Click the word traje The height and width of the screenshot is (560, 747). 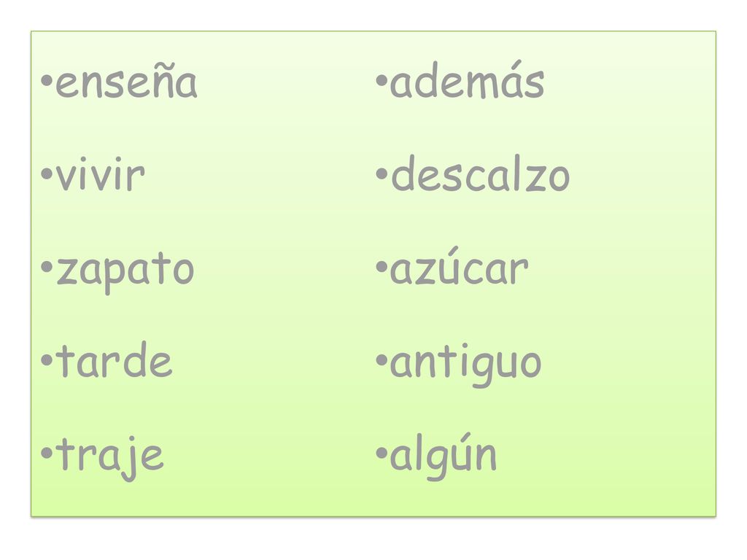[x=110, y=458]
